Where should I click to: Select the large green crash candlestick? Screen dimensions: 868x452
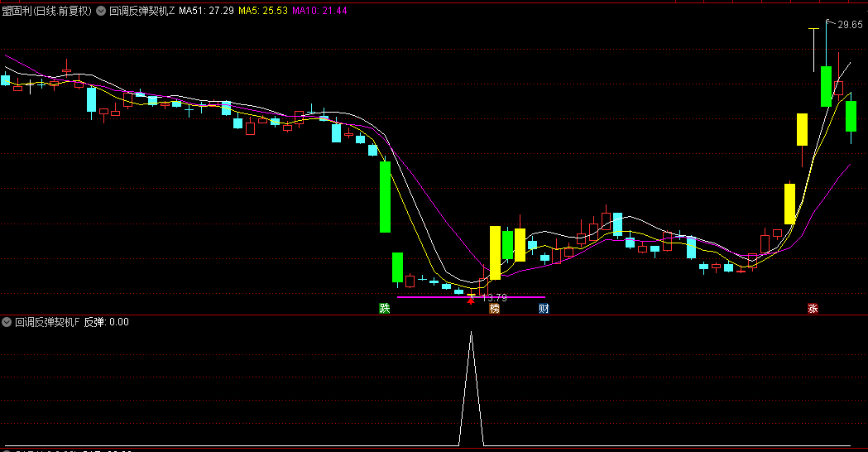385,197
